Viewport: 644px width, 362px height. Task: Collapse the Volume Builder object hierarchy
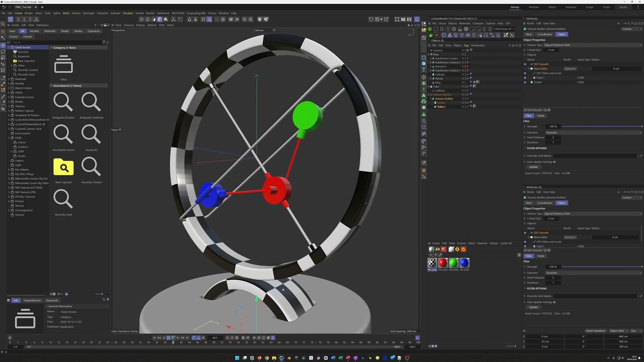(431, 99)
